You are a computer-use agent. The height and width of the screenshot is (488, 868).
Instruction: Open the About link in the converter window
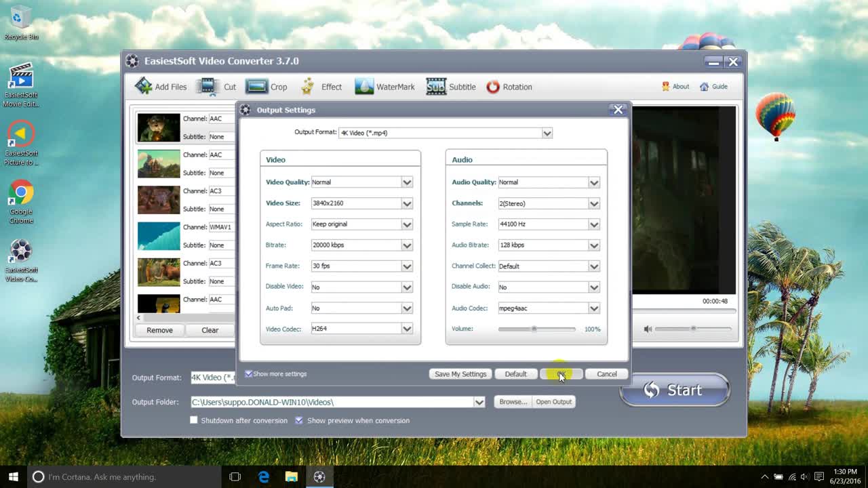click(x=675, y=86)
